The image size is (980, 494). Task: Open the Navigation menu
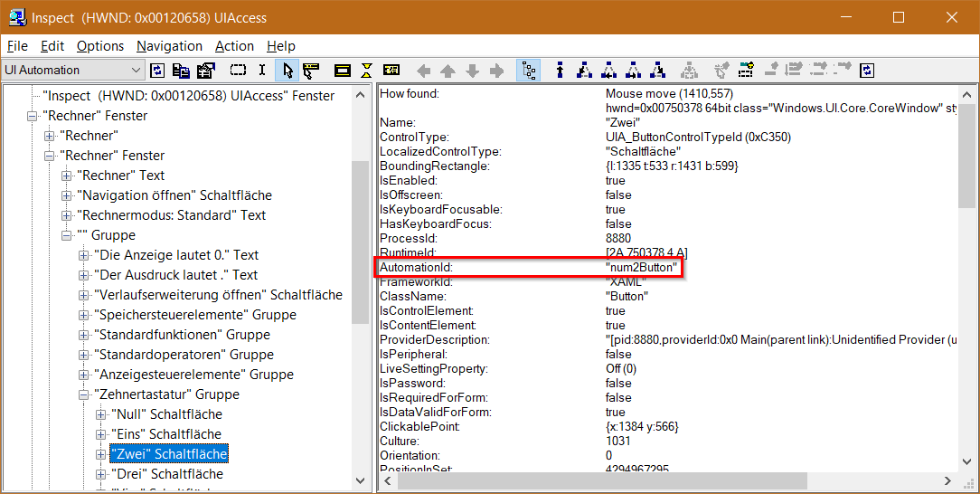169,46
